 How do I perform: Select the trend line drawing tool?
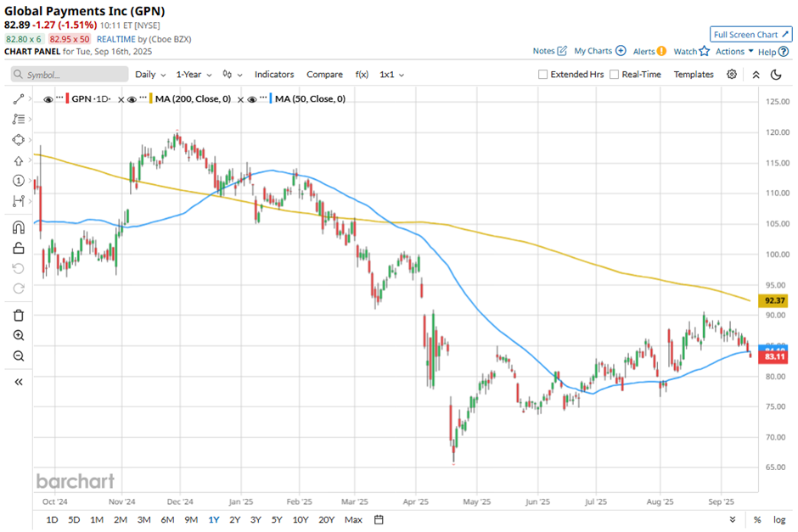point(19,99)
